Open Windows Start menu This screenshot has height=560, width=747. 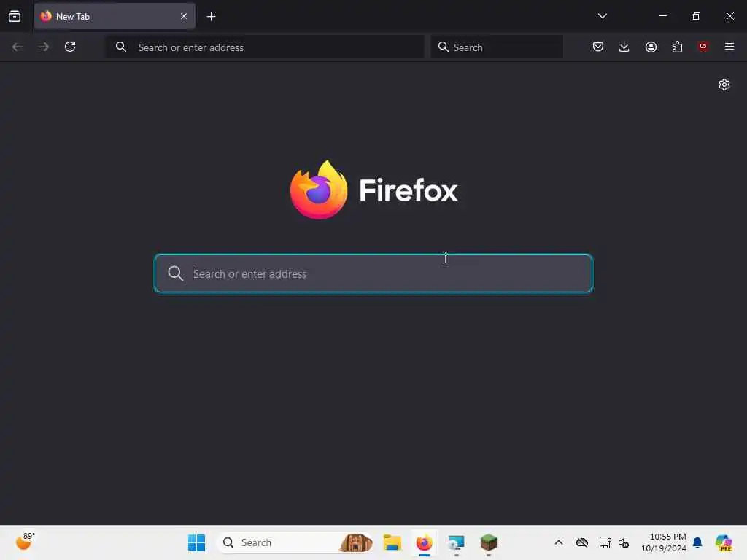(196, 542)
